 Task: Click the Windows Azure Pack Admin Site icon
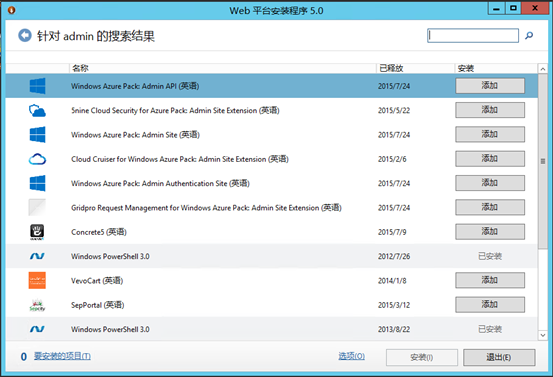click(x=37, y=135)
